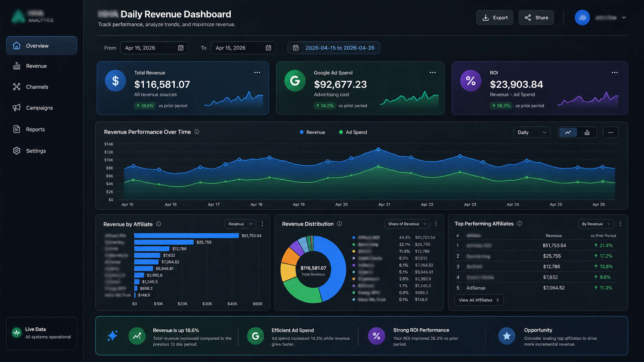Screen dimensions: 644x362
Task: Open the Top Performing Affiliates kebab menu
Action: pyautogui.click(x=620, y=224)
